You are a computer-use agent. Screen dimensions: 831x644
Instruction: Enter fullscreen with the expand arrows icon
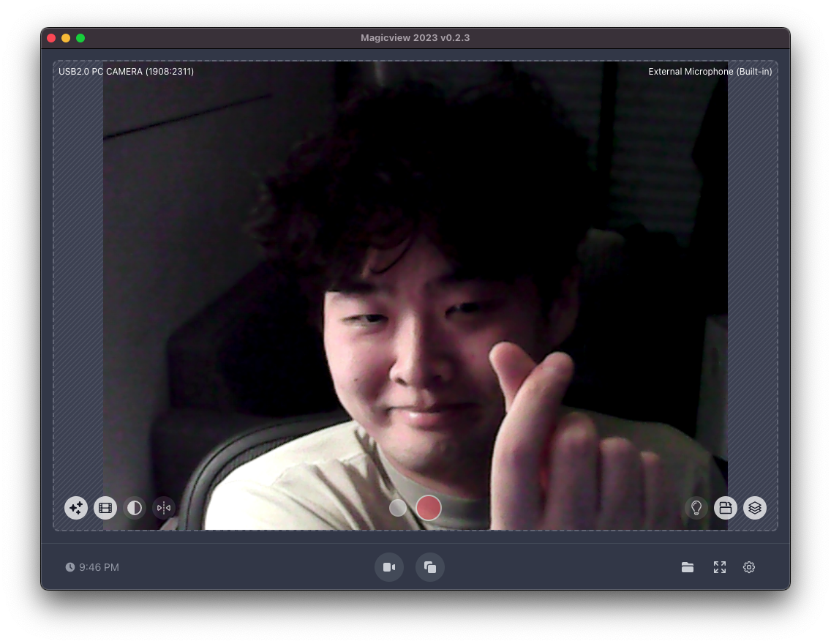tap(720, 567)
